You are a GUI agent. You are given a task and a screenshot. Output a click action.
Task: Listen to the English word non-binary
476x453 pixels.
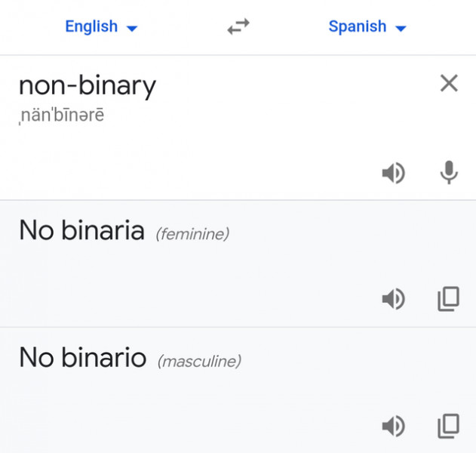(392, 174)
